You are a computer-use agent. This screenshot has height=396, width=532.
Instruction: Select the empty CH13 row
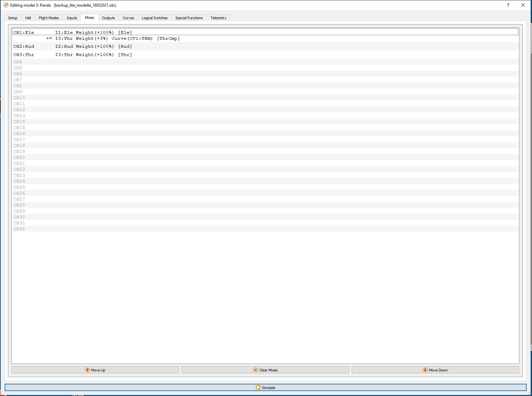(x=266, y=116)
